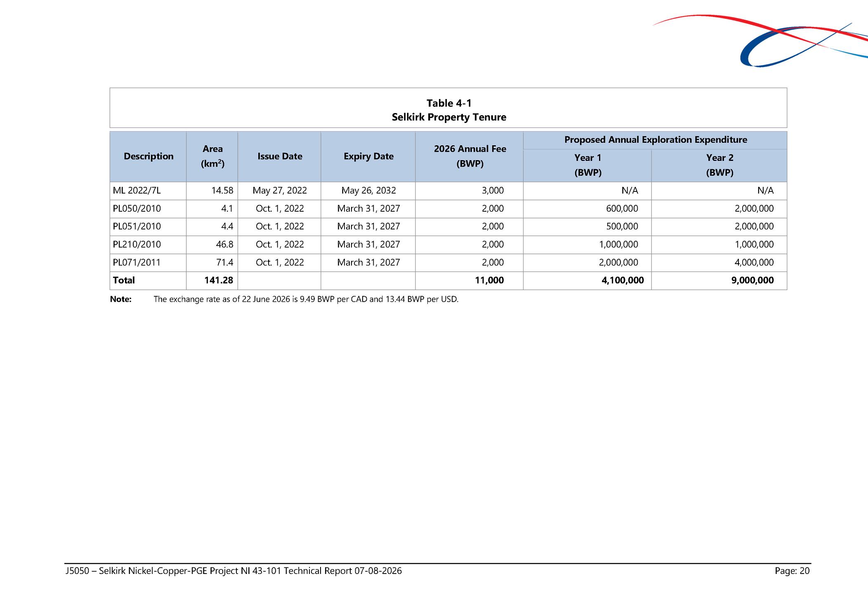Click the 2026 Annual Fee header
Screen dimensions: 868x614
point(469,156)
